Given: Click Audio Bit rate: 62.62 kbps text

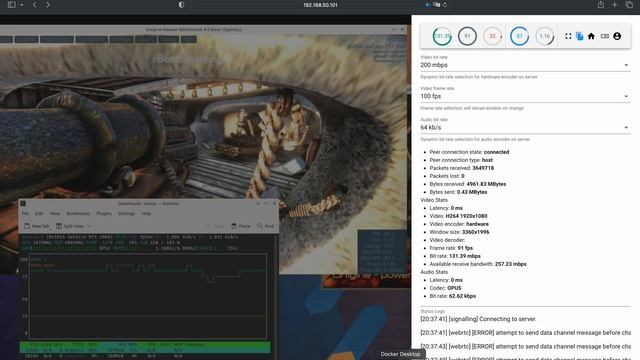Looking at the screenshot, I should 453,296.
